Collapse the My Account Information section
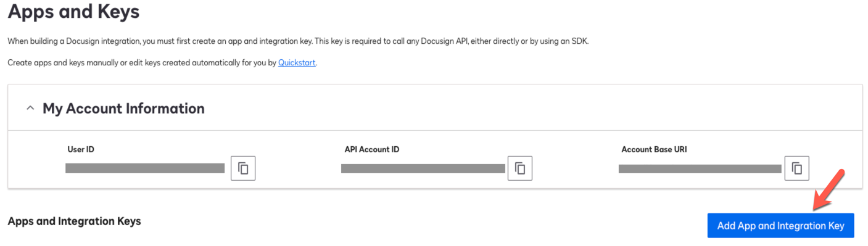This screenshot has height=246, width=868. [x=30, y=108]
